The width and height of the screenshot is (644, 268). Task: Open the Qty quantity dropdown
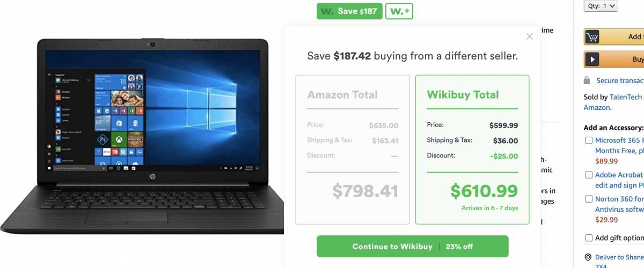click(601, 6)
